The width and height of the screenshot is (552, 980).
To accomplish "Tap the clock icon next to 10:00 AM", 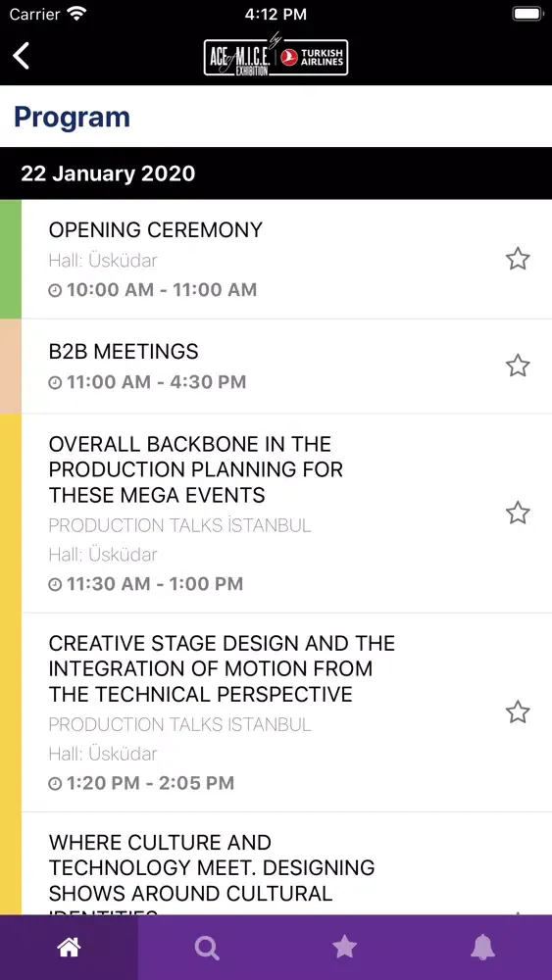I will coord(55,290).
